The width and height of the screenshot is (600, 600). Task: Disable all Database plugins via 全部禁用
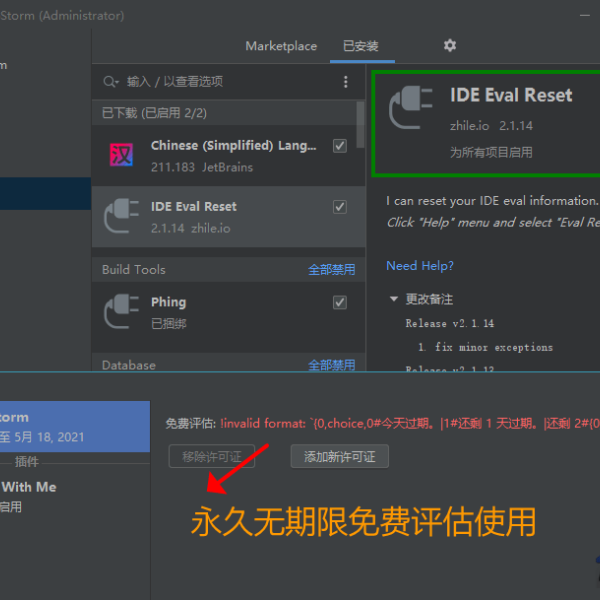point(331,365)
